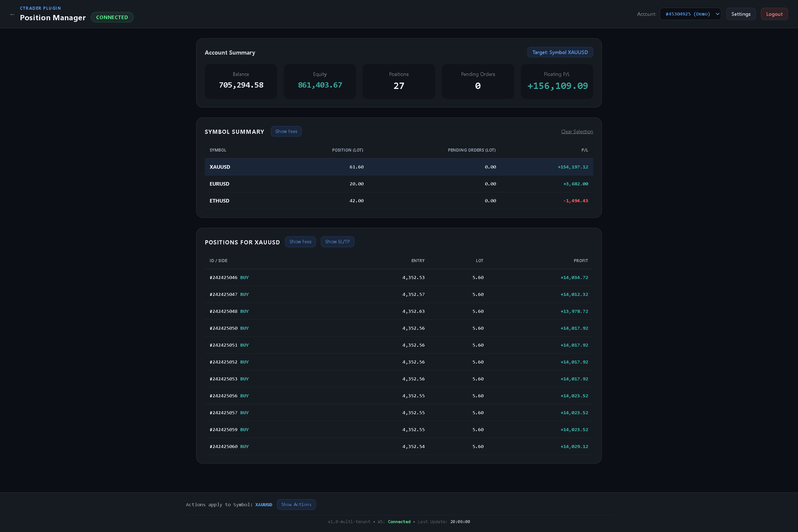The image size is (798, 532).
Task: Click the PENDING ORDERS (LOT) column header
Action: tap(472, 150)
